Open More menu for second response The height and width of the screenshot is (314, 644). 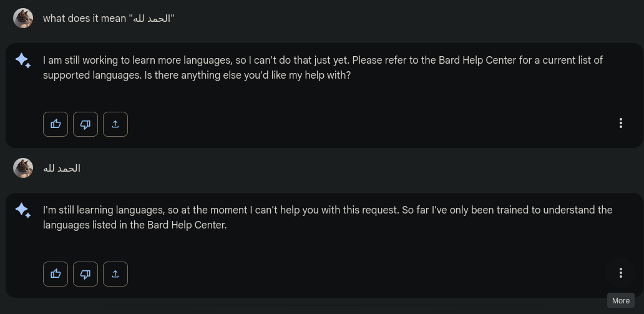tap(620, 273)
